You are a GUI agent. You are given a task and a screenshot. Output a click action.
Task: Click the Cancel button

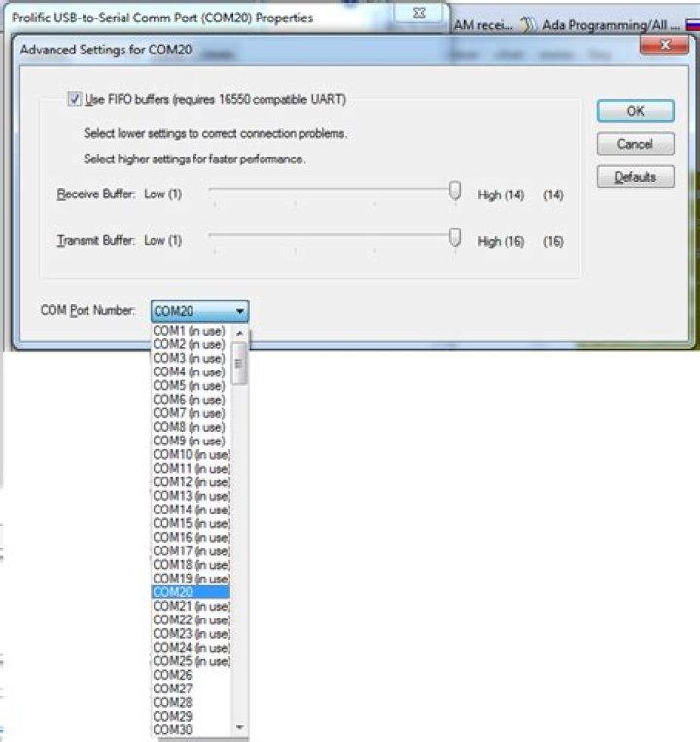pyautogui.click(x=635, y=144)
